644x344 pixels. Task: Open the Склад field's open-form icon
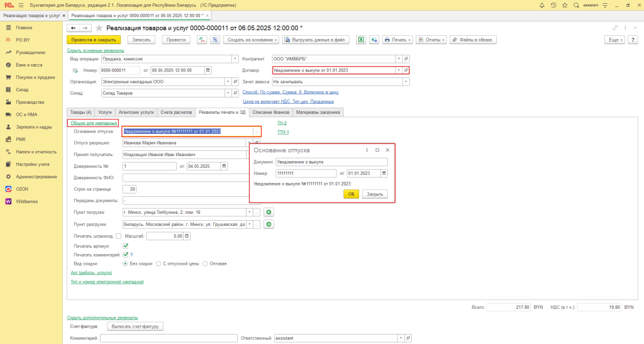[235, 93]
